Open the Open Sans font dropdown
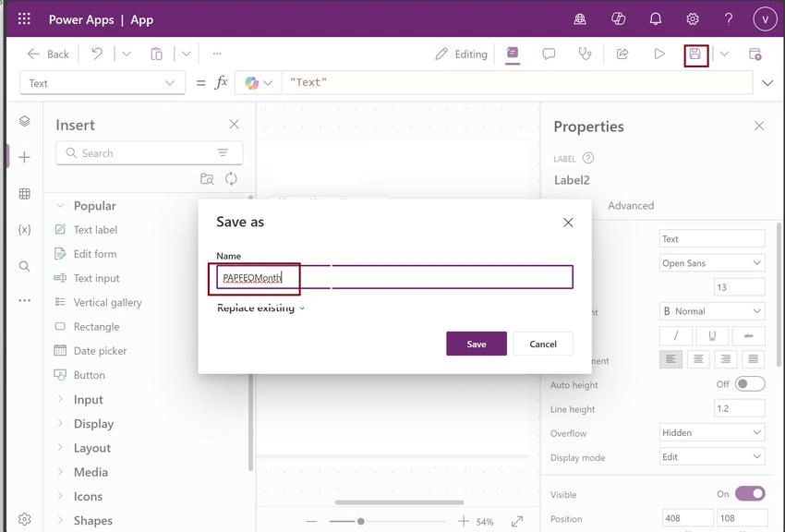 (712, 262)
